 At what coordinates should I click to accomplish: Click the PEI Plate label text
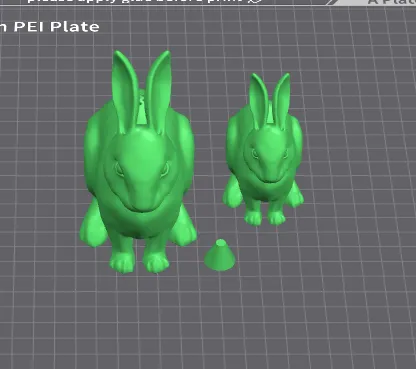[x=56, y=27]
